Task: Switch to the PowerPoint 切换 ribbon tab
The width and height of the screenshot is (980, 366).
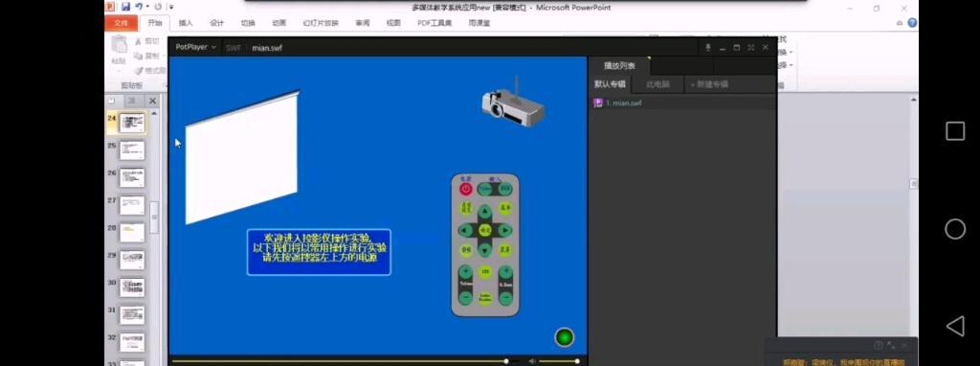Action: (248, 23)
